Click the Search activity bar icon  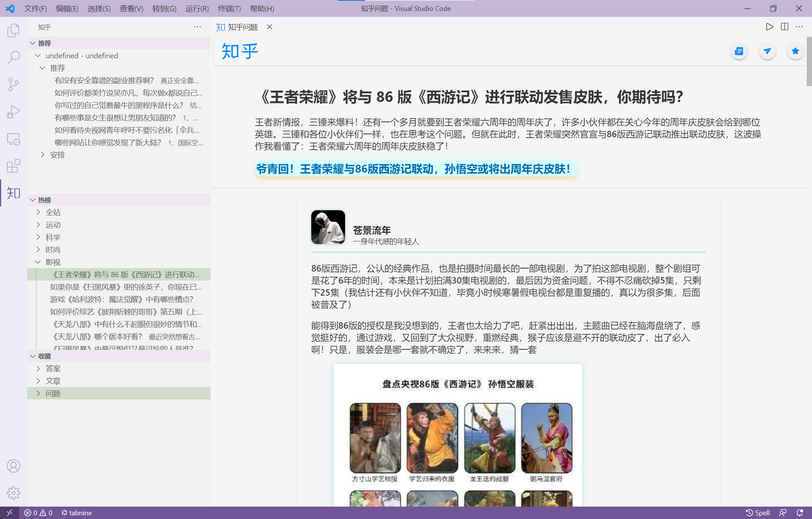pyautogui.click(x=14, y=58)
